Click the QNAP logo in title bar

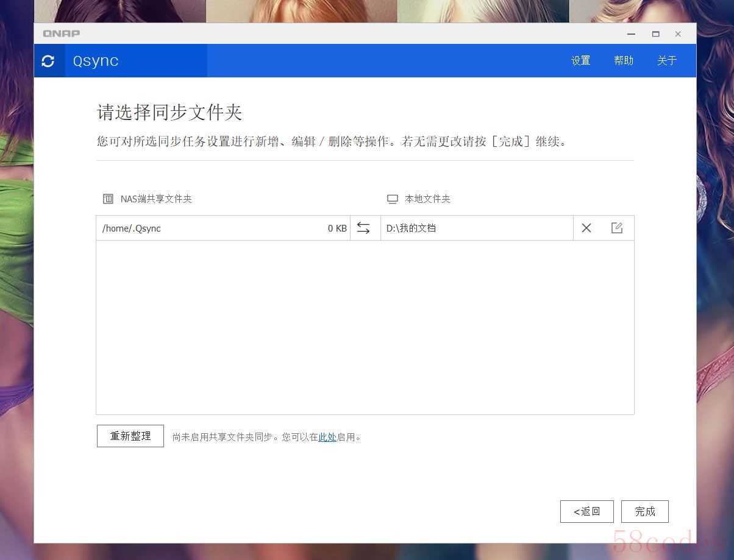pos(61,34)
